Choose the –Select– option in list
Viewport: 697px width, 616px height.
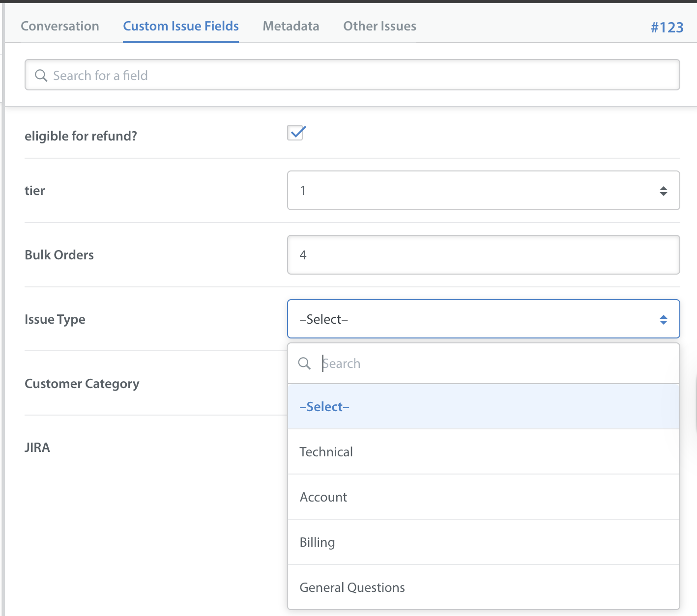tap(484, 407)
